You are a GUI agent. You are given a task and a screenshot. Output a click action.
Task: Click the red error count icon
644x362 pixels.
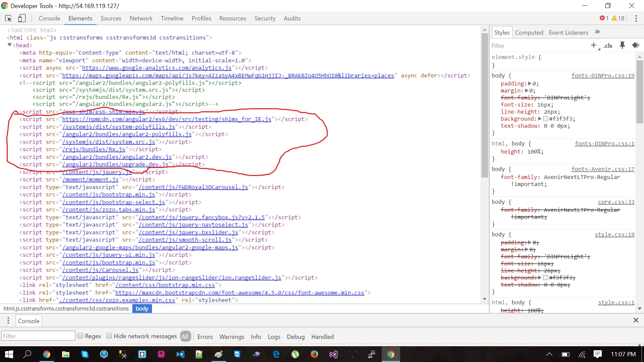602,18
